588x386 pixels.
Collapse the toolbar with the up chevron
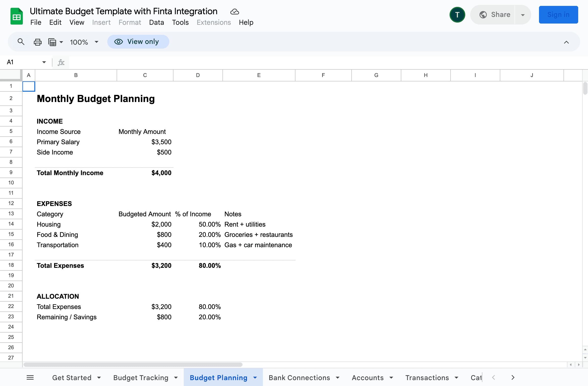566,42
